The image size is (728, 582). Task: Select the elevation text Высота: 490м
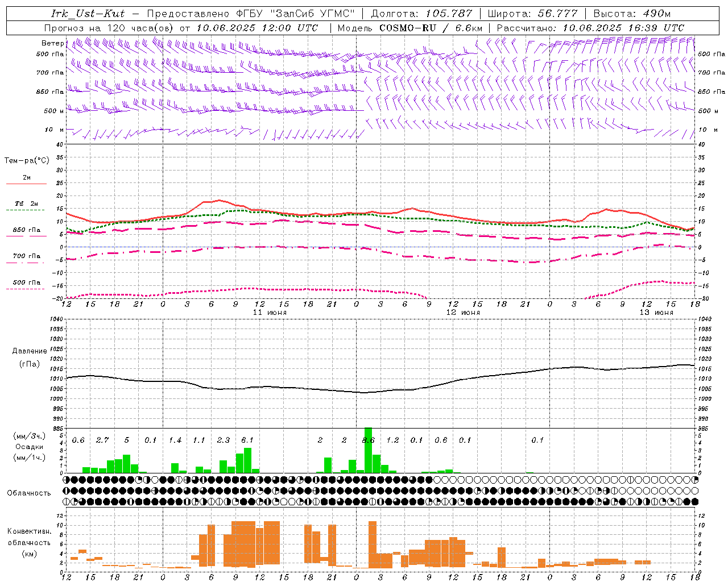point(632,14)
